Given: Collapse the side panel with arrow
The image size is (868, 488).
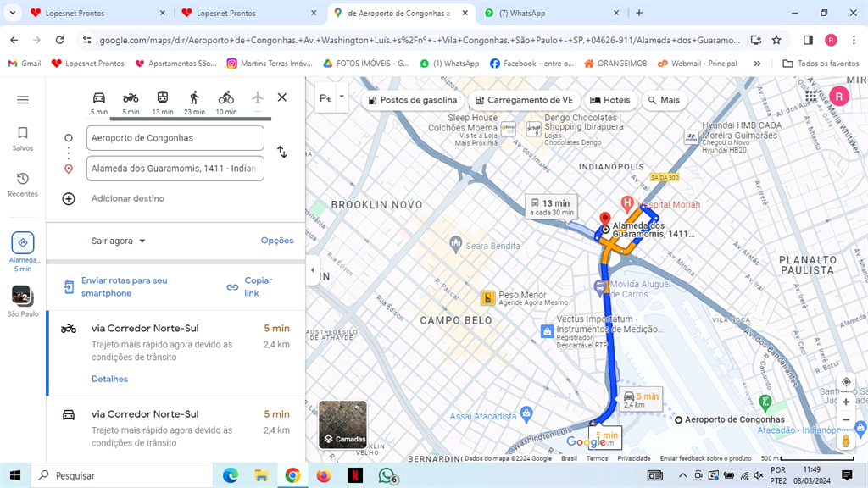Looking at the screenshot, I should click(312, 271).
